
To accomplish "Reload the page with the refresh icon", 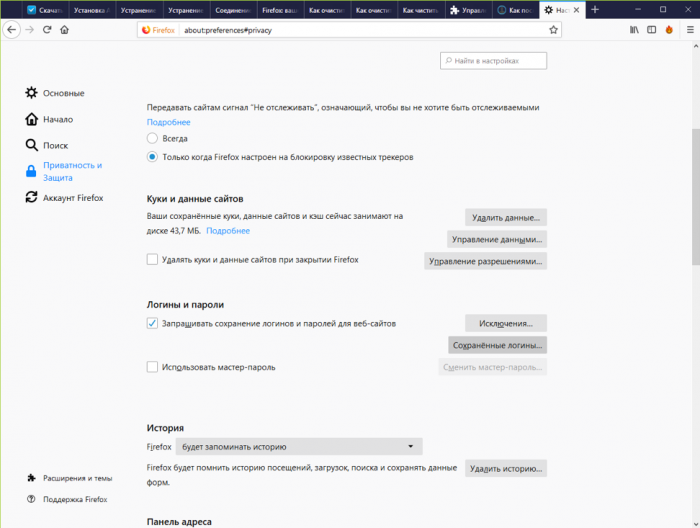I will click(x=46, y=30).
